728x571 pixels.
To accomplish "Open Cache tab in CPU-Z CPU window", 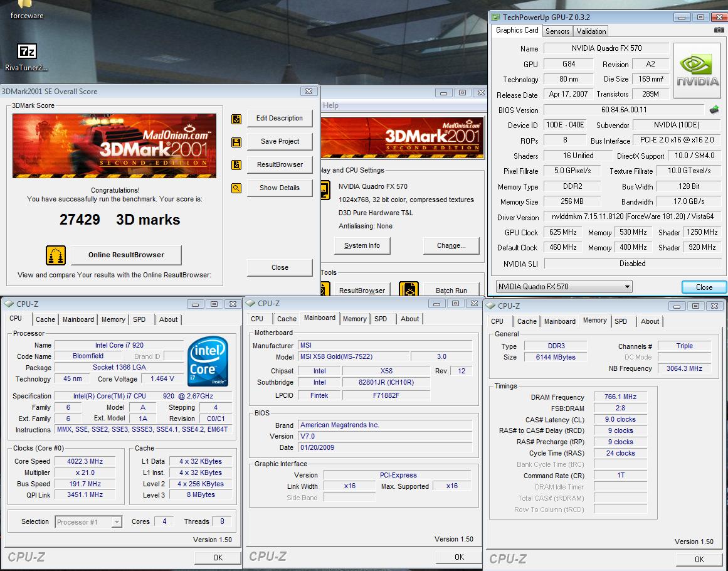I will (x=46, y=319).
